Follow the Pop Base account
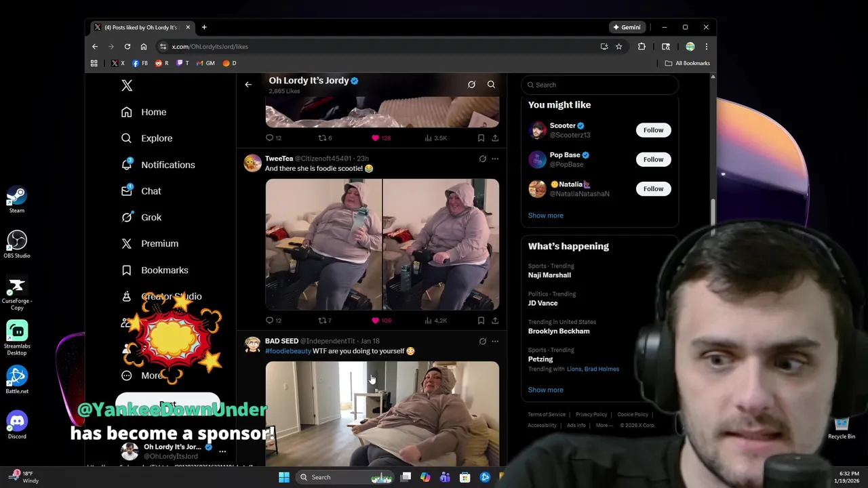The height and width of the screenshot is (488, 868). tap(653, 159)
